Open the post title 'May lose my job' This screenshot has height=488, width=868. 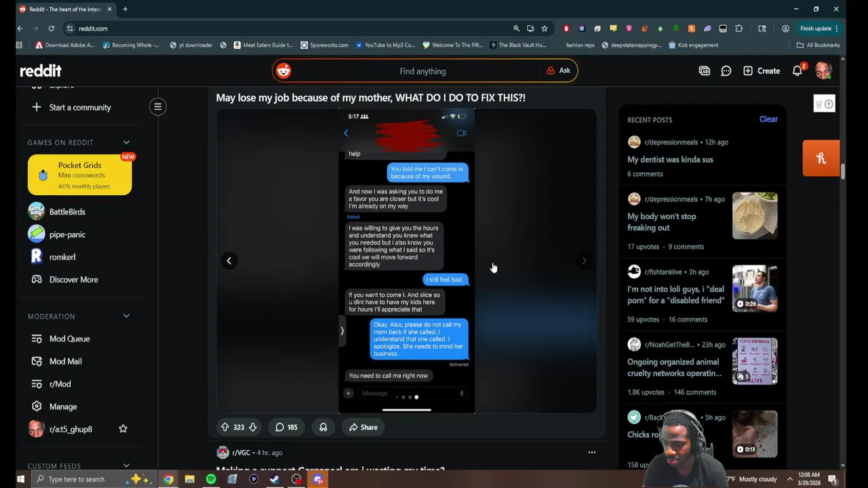[370, 98]
